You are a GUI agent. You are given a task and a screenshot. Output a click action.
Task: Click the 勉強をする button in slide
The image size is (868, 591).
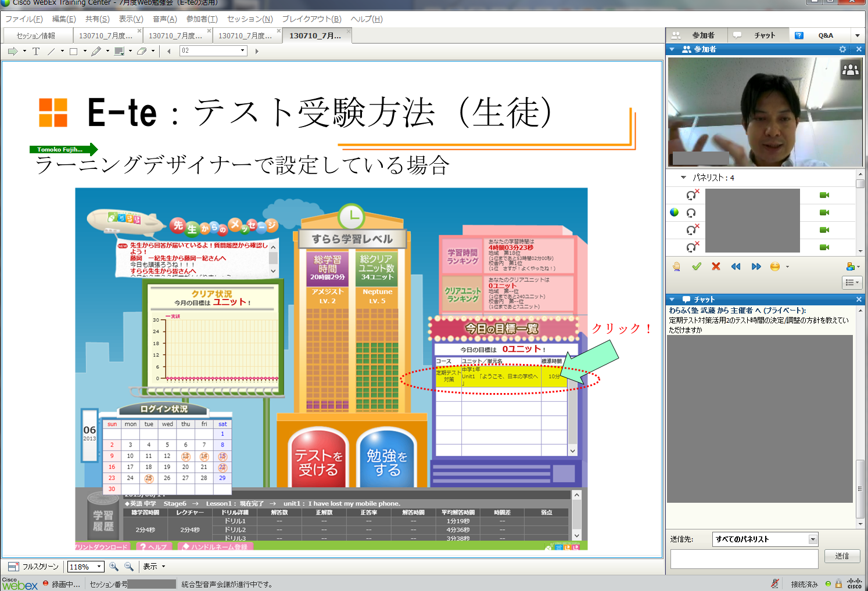[387, 459]
